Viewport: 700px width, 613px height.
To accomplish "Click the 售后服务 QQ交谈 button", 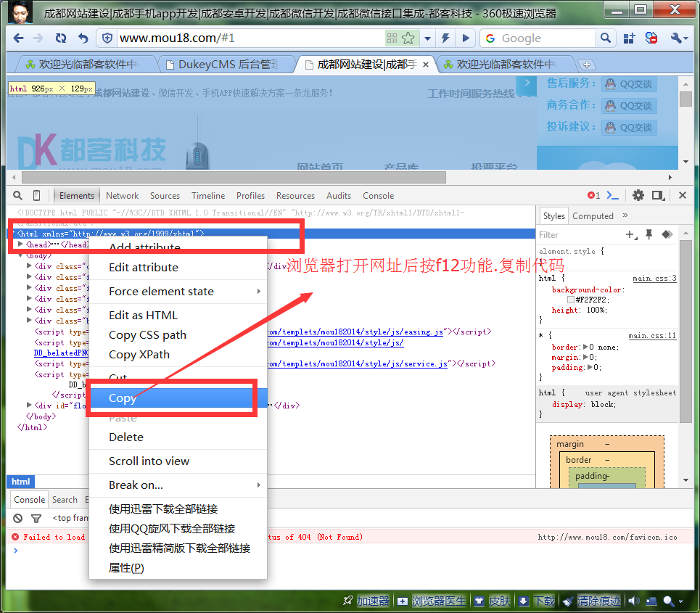I will click(629, 84).
